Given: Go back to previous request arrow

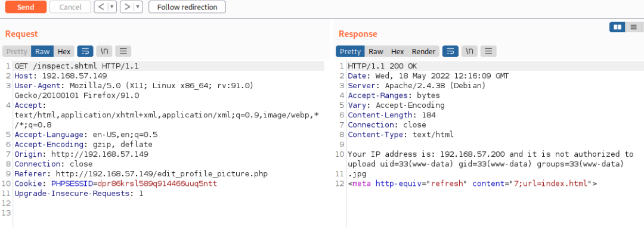Looking at the screenshot, I should click(100, 7).
